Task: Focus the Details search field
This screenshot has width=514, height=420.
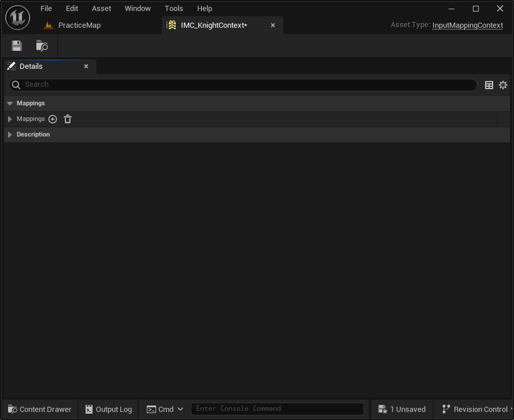Action: point(243,85)
